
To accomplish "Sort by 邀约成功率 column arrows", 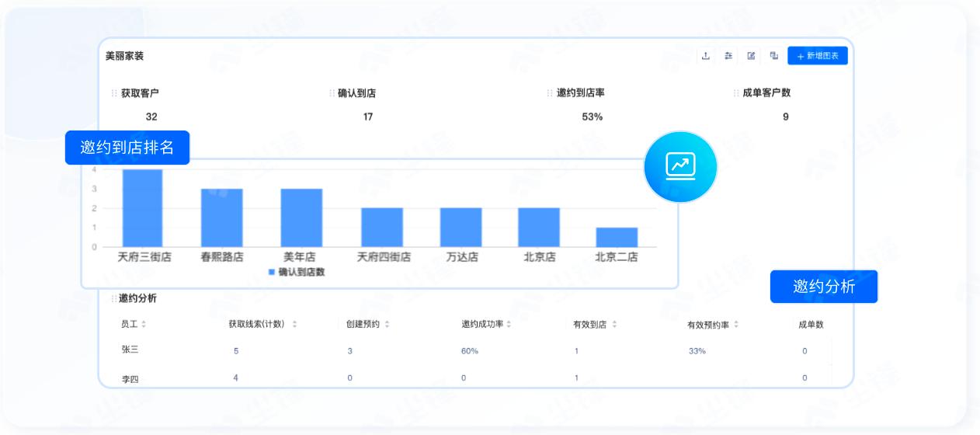I will [x=509, y=324].
